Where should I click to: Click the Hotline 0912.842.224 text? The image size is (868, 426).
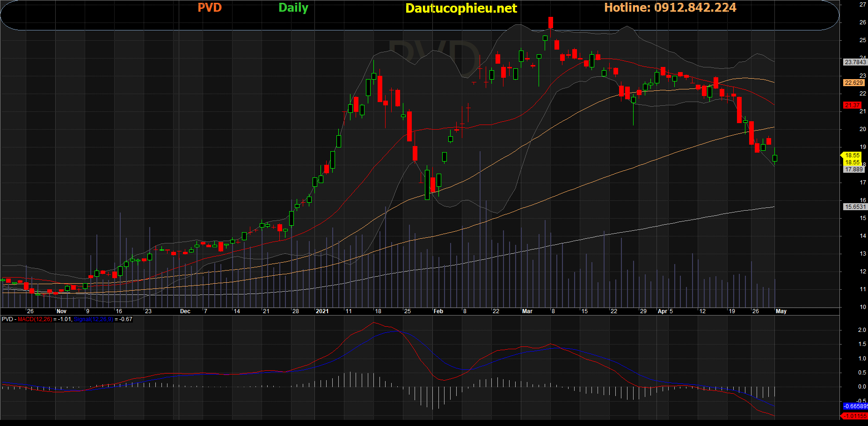coord(670,8)
